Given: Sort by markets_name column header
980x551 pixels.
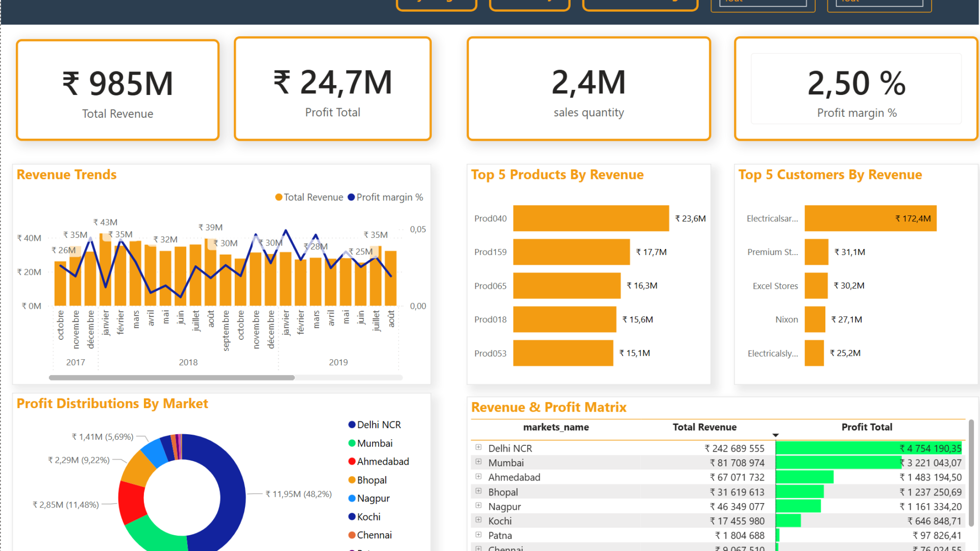Looking at the screenshot, I should [555, 427].
